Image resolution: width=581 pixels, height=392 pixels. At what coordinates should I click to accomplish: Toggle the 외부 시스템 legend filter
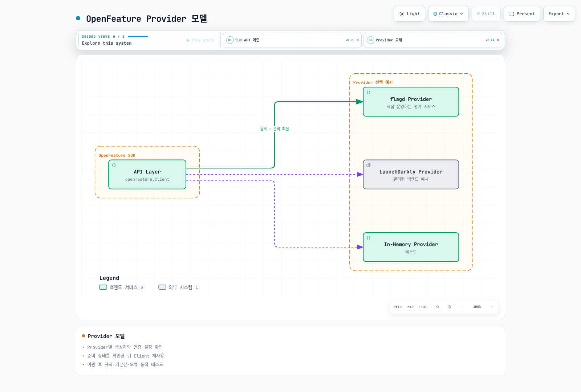(x=179, y=287)
